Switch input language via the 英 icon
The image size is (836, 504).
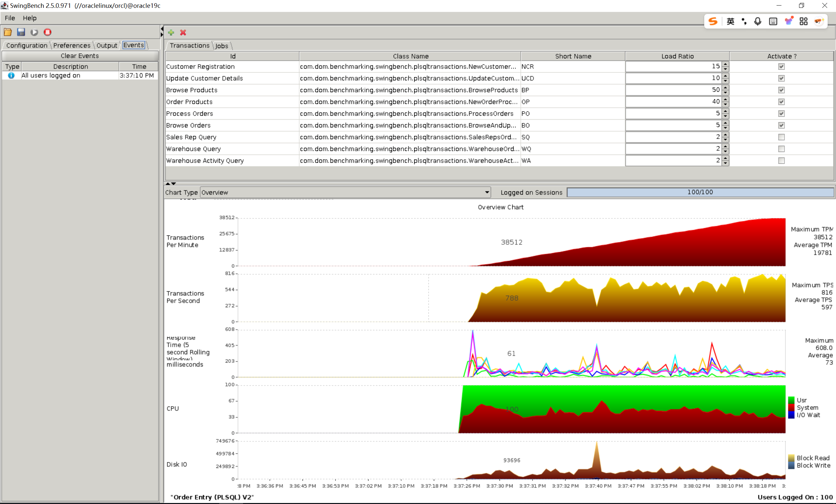(730, 21)
